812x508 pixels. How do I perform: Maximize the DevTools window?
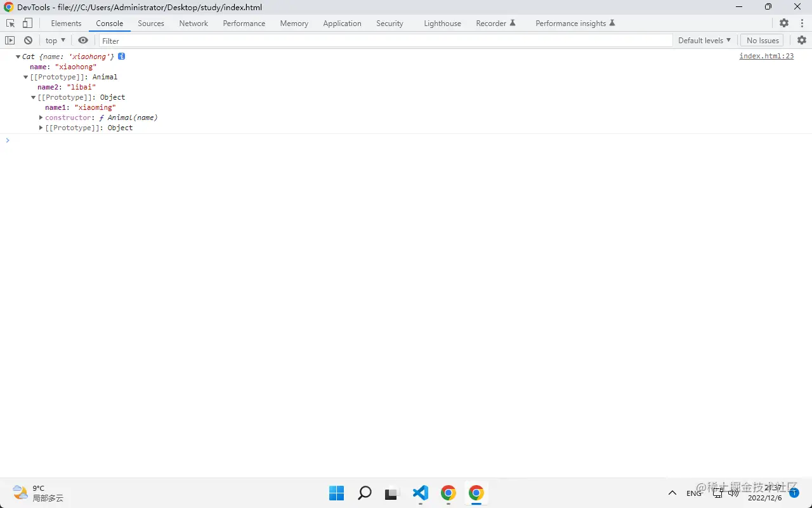coord(768,7)
